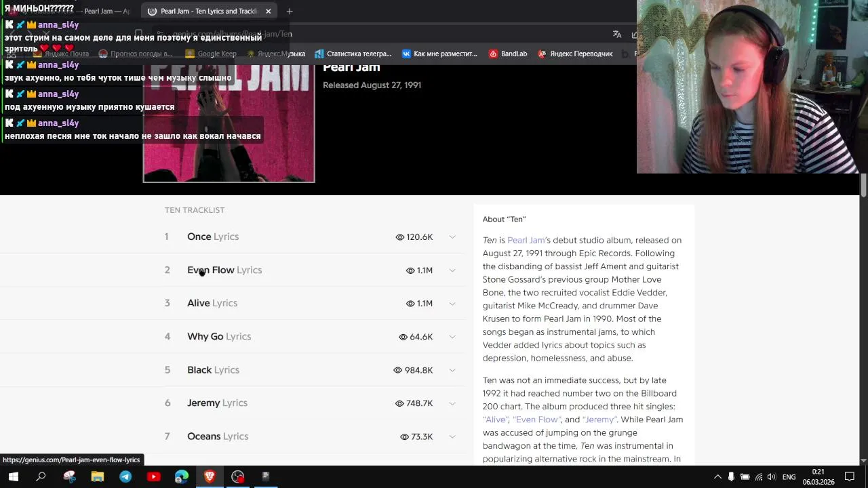Open the BandLab bookmark

pos(508,54)
